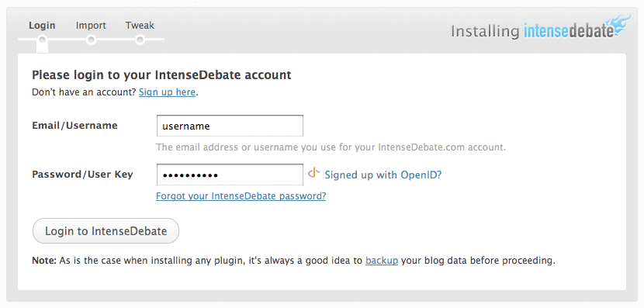Click the Email/Username field label

point(74,125)
